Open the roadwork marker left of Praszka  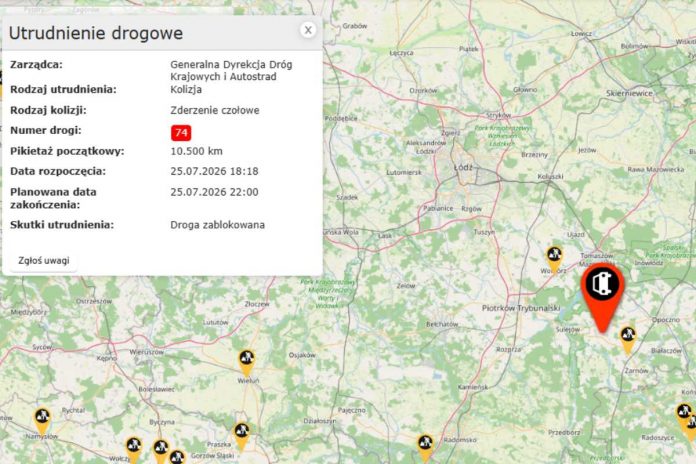click(x=242, y=436)
